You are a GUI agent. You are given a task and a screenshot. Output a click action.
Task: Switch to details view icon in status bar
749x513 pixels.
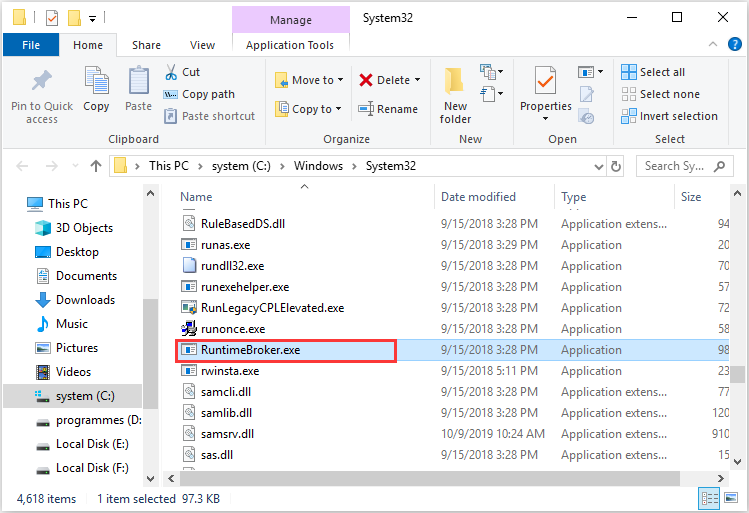709,498
